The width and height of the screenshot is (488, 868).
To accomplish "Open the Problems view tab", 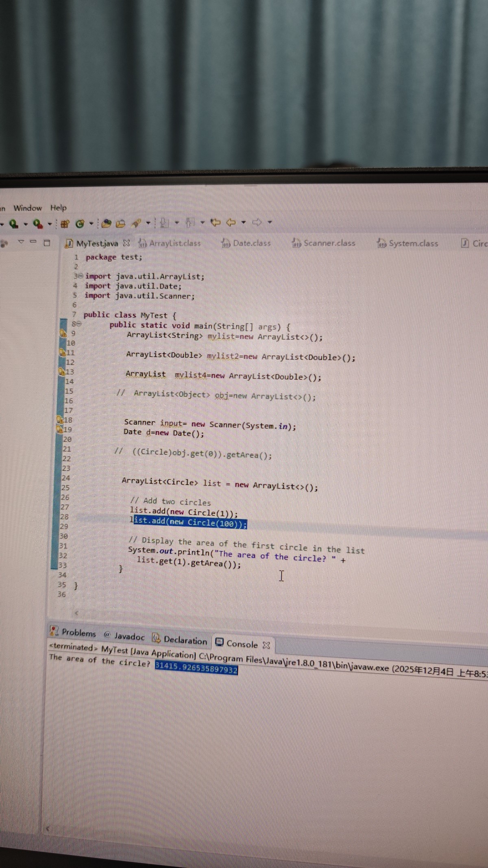I will point(73,632).
